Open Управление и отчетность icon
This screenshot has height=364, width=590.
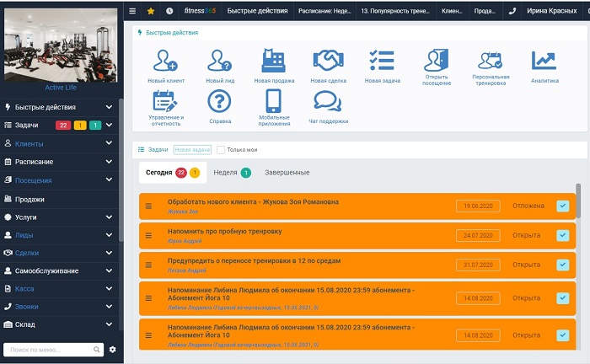pyautogui.click(x=165, y=101)
